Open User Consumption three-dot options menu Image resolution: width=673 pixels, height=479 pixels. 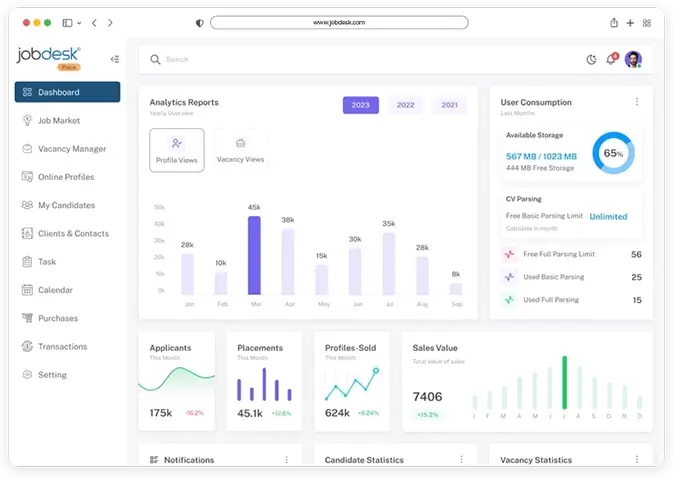(637, 102)
